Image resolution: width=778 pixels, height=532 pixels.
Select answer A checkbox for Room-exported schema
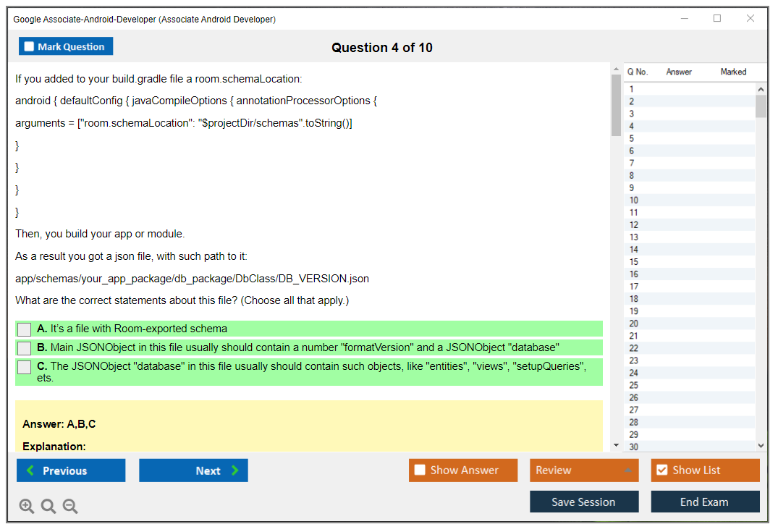click(x=24, y=329)
